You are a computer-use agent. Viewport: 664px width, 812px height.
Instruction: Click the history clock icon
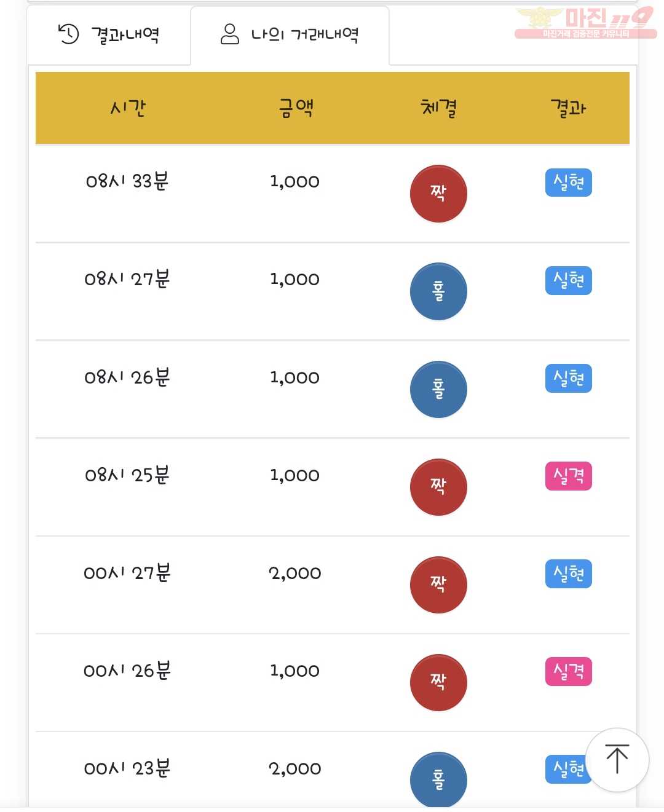tap(68, 34)
